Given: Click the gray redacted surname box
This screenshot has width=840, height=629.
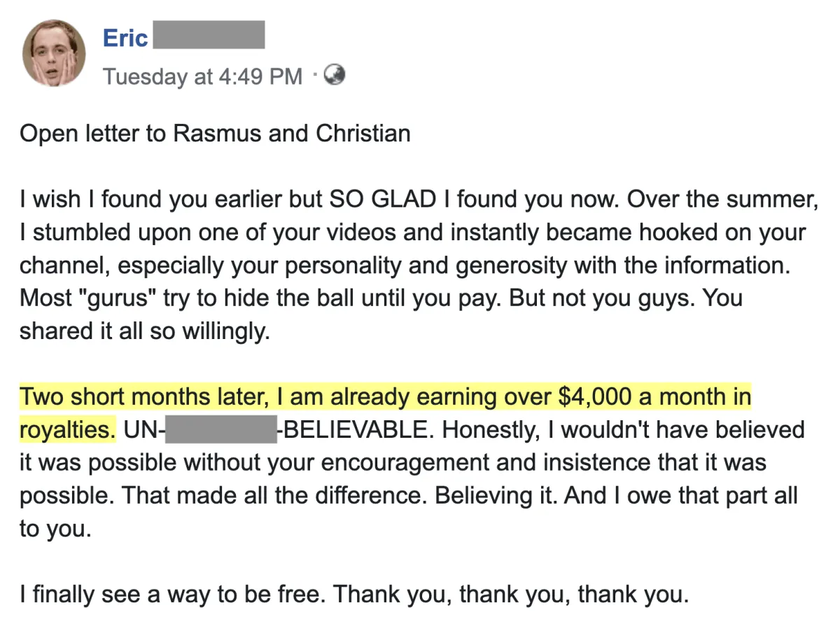Looking at the screenshot, I should tap(209, 35).
